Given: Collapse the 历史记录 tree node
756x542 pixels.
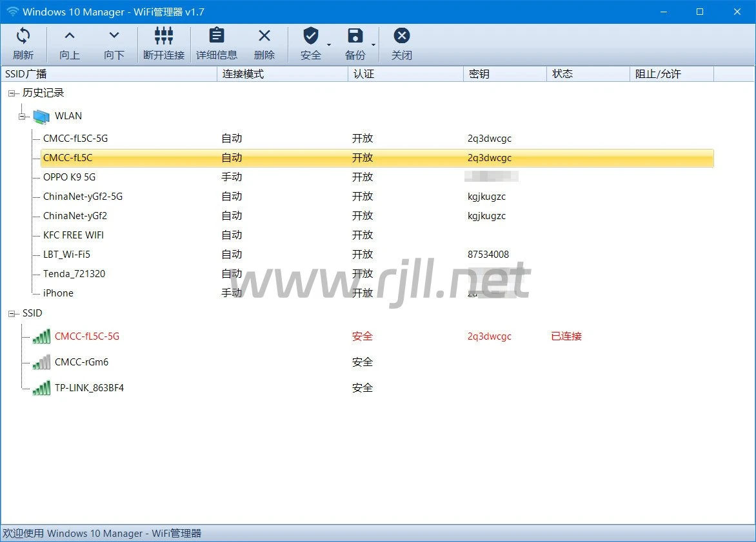Looking at the screenshot, I should click(12, 93).
